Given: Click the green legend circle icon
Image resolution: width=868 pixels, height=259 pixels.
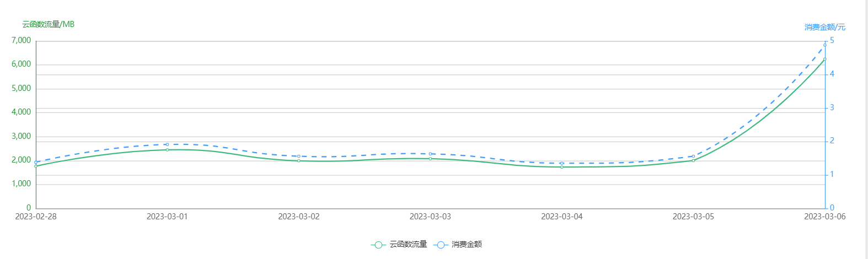Looking at the screenshot, I should click(378, 245).
